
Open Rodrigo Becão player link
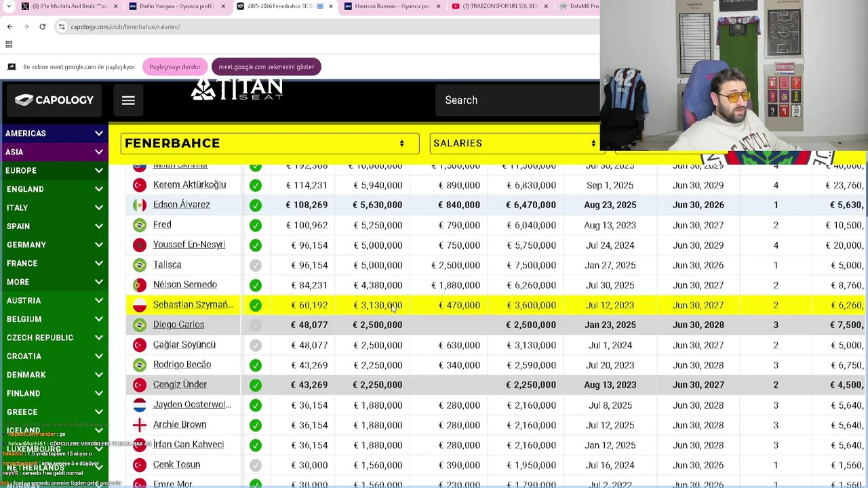pos(182,365)
